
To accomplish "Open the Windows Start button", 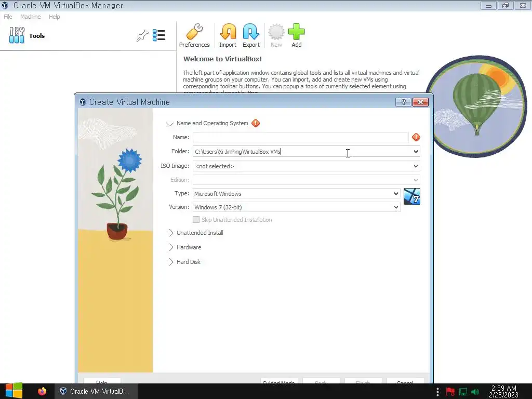I will click(x=14, y=391).
